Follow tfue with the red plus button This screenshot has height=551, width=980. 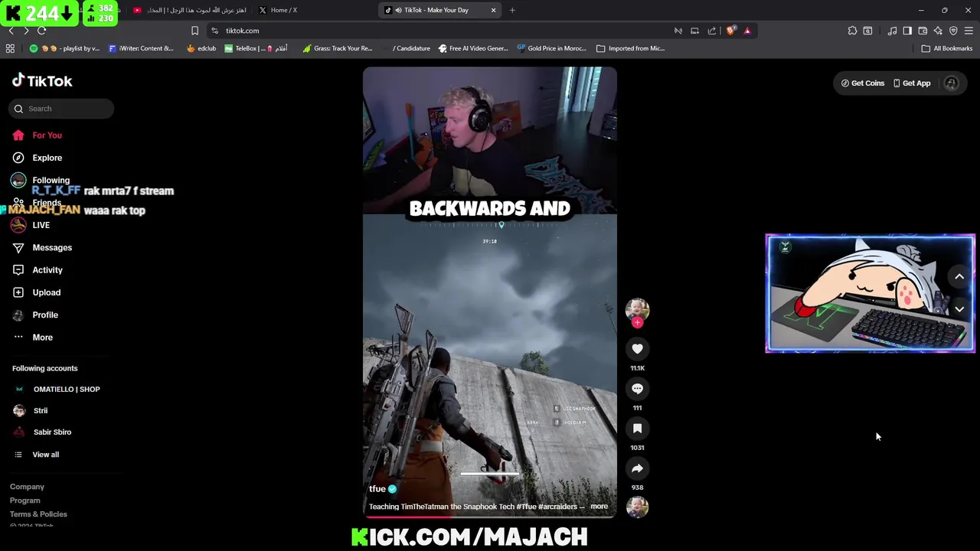click(637, 323)
